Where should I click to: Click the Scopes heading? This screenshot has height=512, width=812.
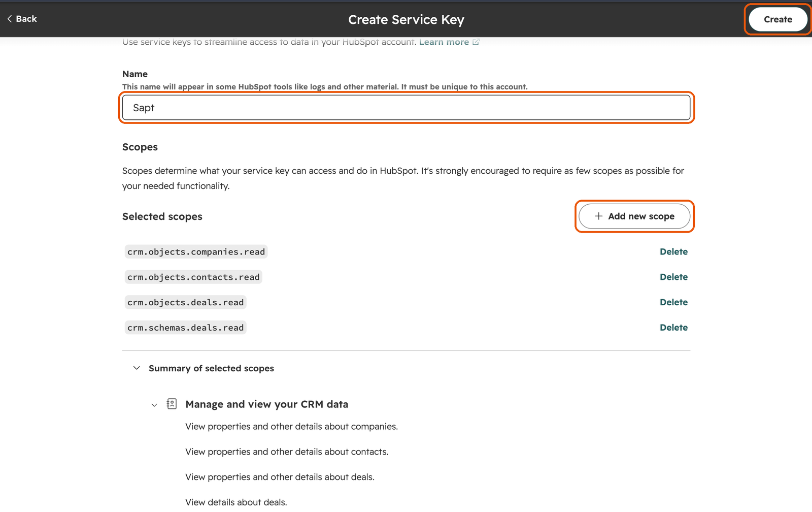click(x=140, y=147)
